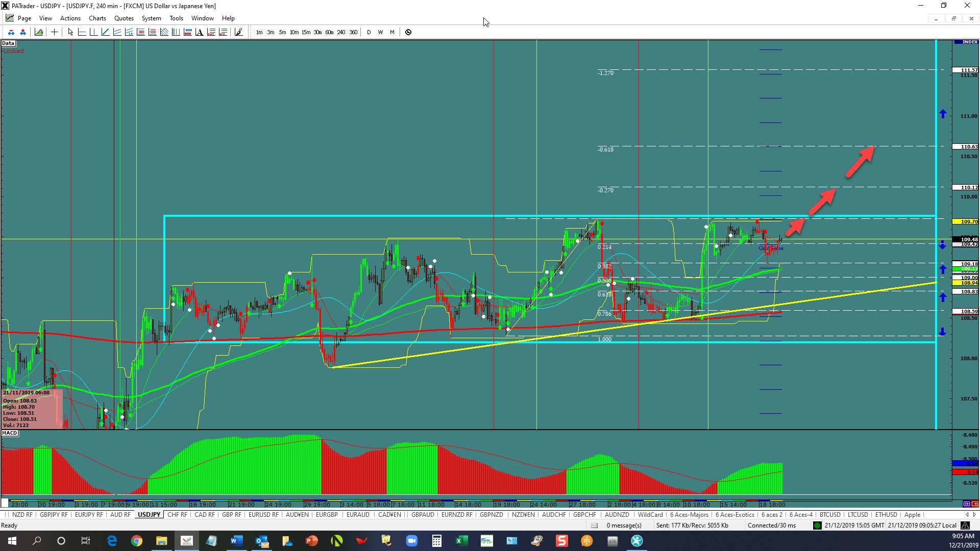Switch to the Apple page tab

(x=912, y=515)
